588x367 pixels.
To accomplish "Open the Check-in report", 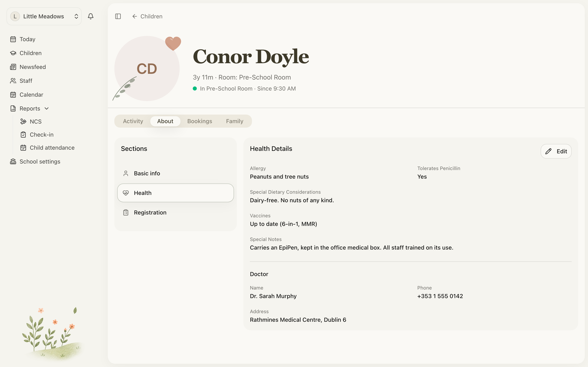I will 42,135.
